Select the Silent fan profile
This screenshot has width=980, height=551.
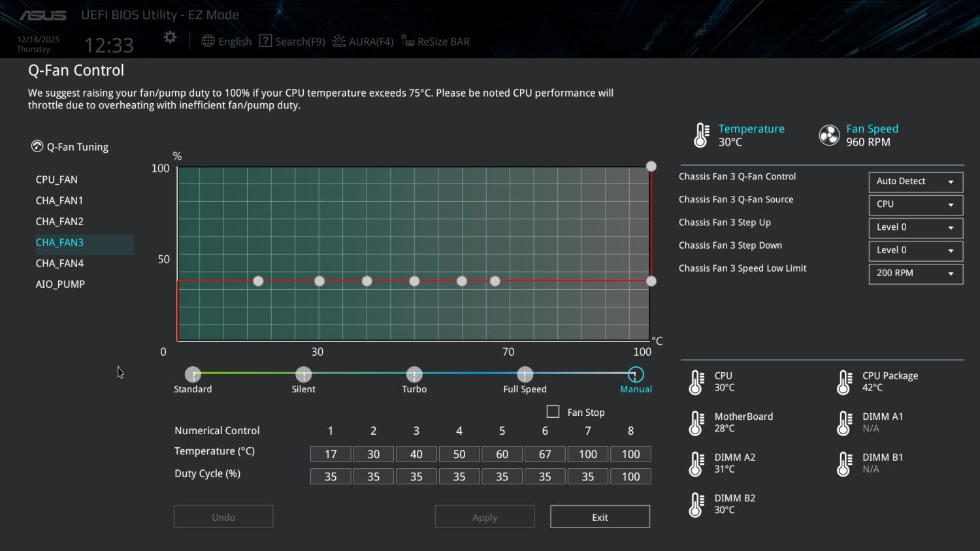pyautogui.click(x=303, y=375)
